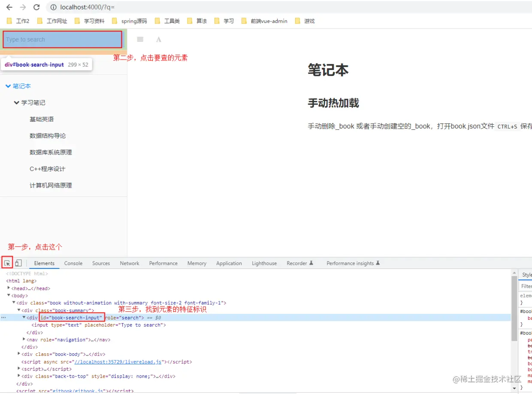This screenshot has height=394, width=532.
Task: Click the ellipsis beside selected DOM node
Action: [3, 318]
